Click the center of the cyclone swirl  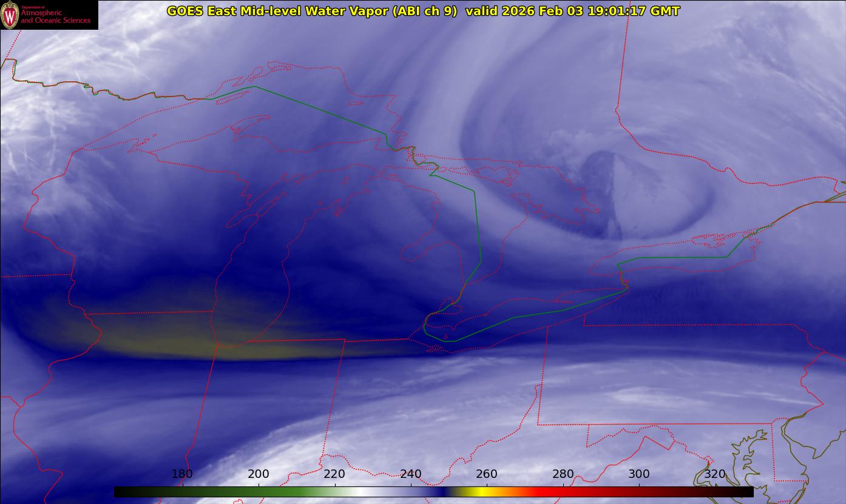[613, 194]
